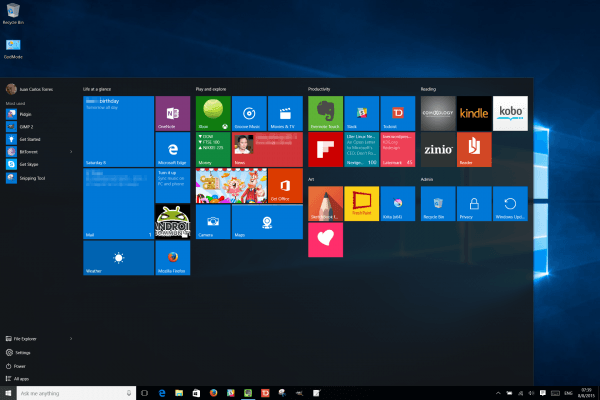This screenshot has width=600, height=400.
Task: Open the Groove Music tile
Action: tap(249, 113)
